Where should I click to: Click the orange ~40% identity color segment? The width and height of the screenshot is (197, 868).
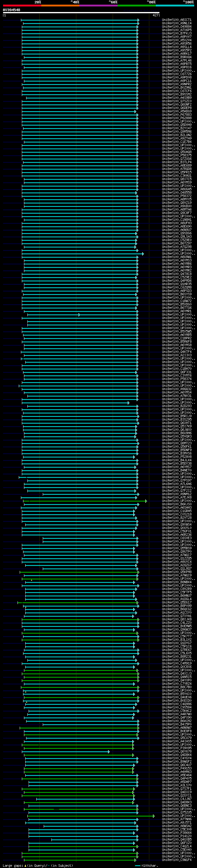60,6
